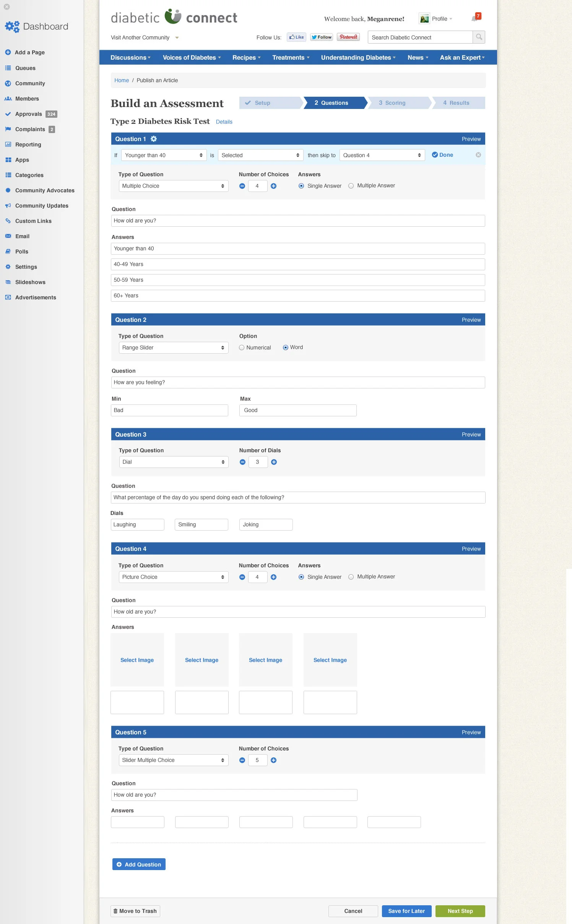Viewport: 572px width, 924px height.
Task: Click Done on the skip rule
Action: click(442, 155)
